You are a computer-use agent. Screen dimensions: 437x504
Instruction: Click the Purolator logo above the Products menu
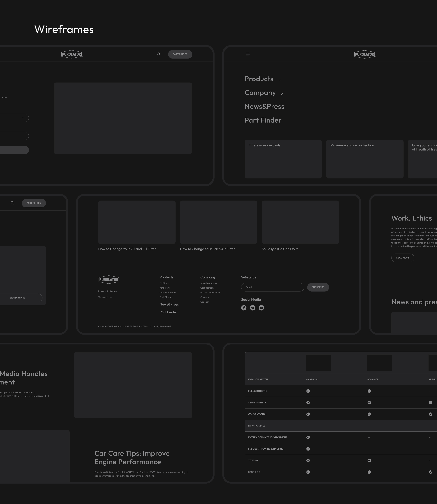point(364,54)
